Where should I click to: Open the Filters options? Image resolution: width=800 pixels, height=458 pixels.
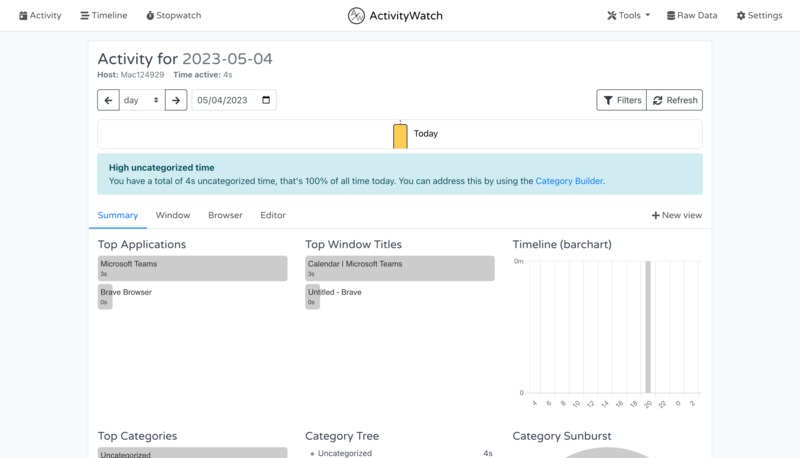[621, 100]
